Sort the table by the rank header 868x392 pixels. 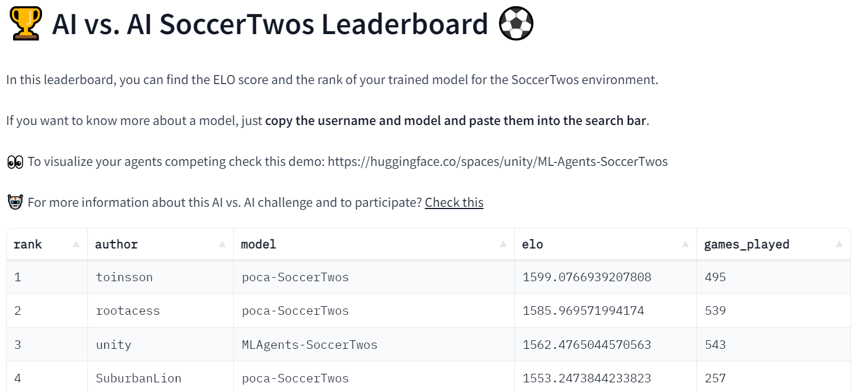[27, 244]
